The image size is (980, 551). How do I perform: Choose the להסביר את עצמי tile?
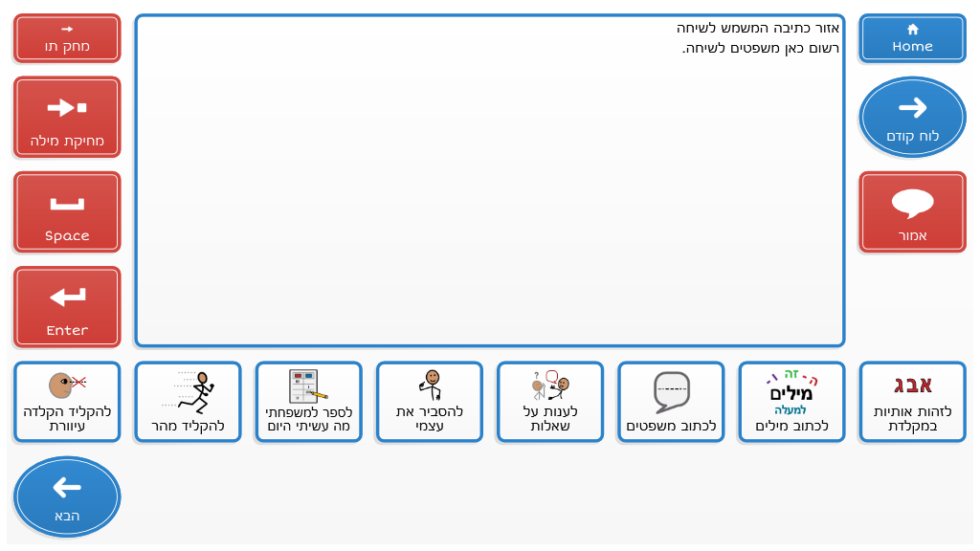point(429,402)
